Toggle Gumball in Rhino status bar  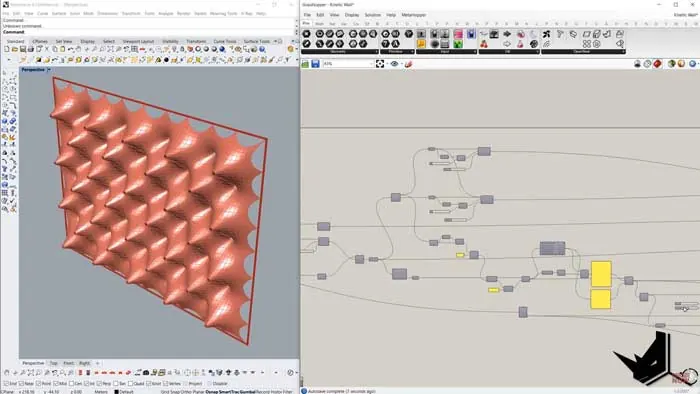(248, 392)
